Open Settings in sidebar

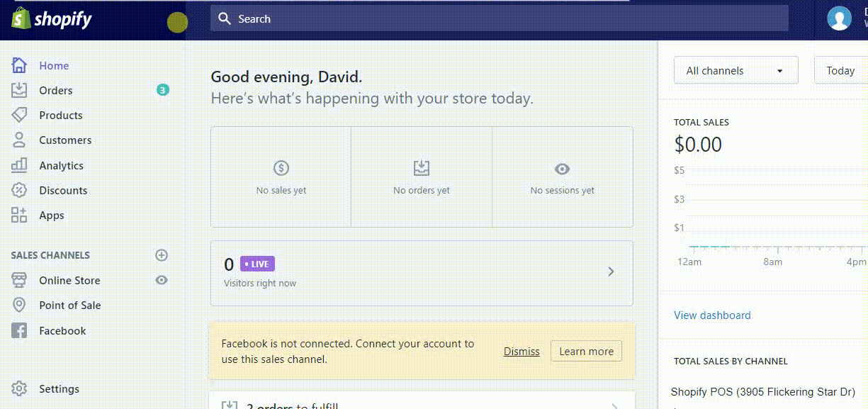[x=59, y=388]
